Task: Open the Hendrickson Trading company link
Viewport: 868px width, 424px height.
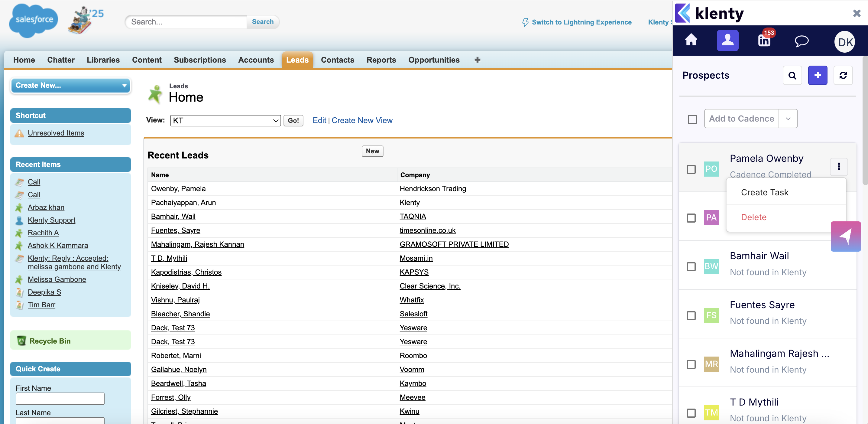Action: click(x=433, y=189)
